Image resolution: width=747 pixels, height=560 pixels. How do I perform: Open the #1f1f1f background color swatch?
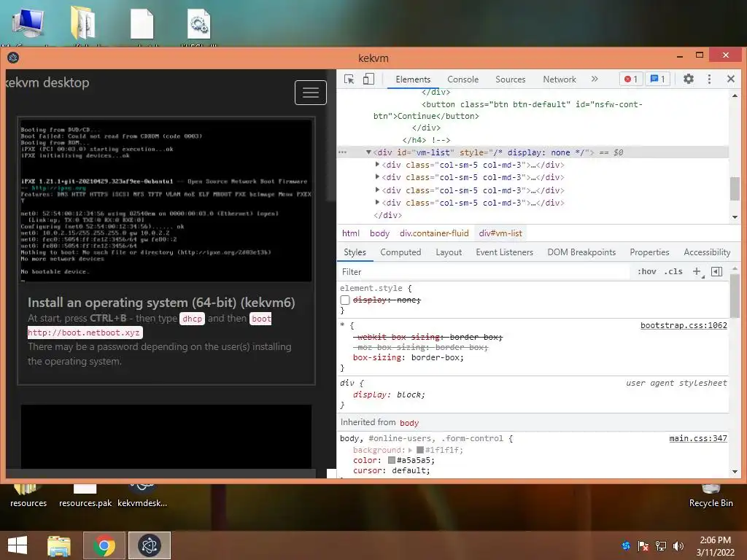pyautogui.click(x=420, y=450)
